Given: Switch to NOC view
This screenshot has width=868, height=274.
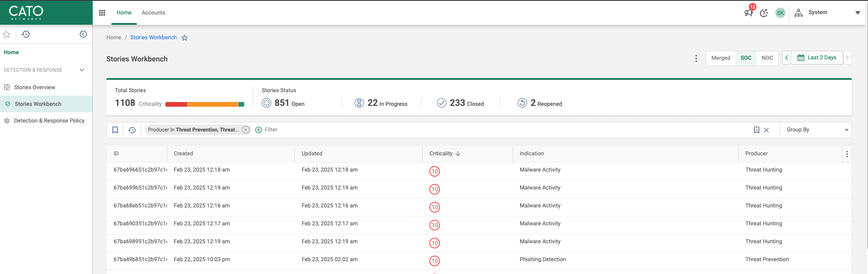Looking at the screenshot, I should tap(767, 58).
